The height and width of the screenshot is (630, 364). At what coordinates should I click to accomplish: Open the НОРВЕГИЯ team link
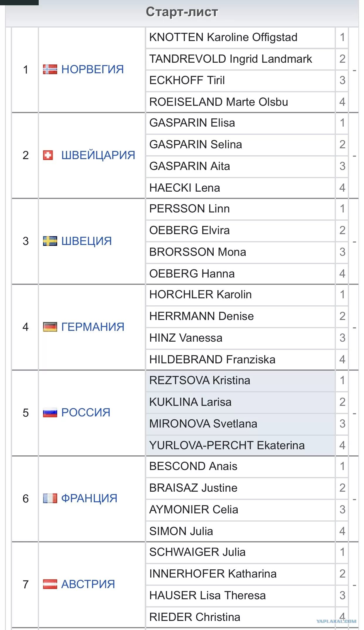pos(93,69)
